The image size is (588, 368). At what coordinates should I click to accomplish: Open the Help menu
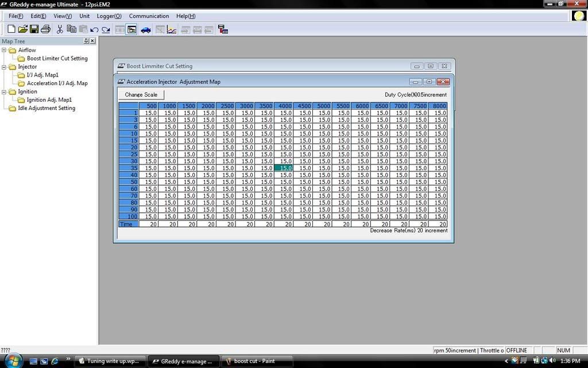click(185, 16)
